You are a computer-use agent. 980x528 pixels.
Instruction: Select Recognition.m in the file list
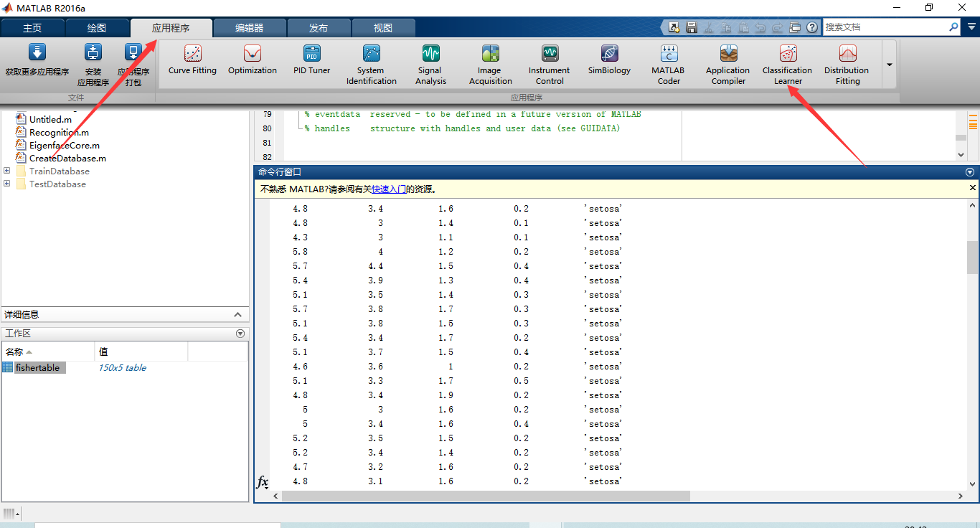click(59, 132)
